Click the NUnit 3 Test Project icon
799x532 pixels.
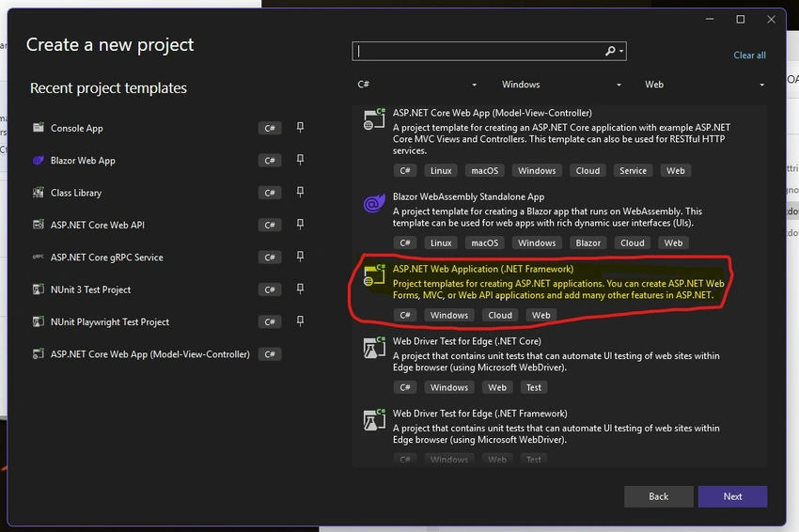39,289
